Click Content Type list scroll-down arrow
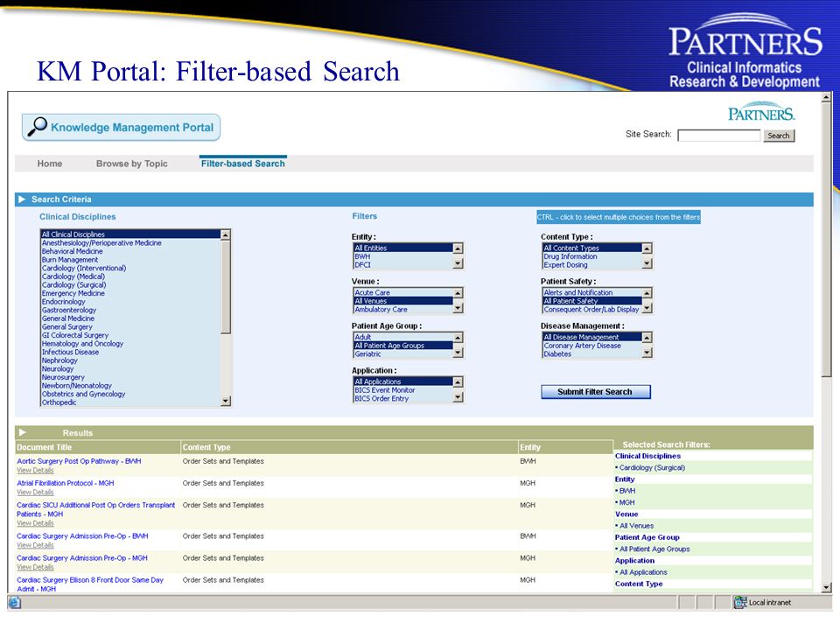840x630 pixels. 647,263
